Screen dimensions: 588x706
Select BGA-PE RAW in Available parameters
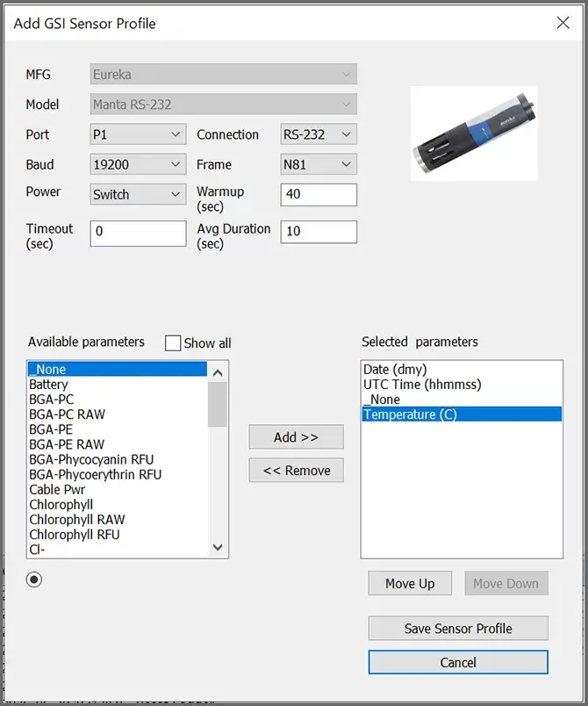[117, 444]
